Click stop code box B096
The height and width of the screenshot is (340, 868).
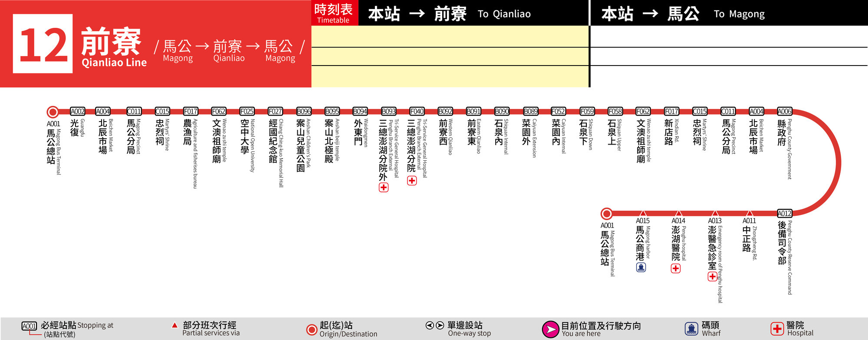click(304, 112)
